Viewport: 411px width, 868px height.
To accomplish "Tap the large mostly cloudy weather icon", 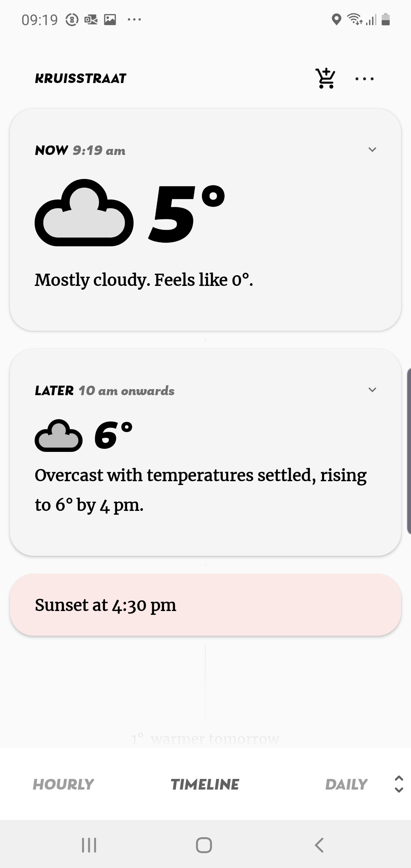I will point(84,212).
